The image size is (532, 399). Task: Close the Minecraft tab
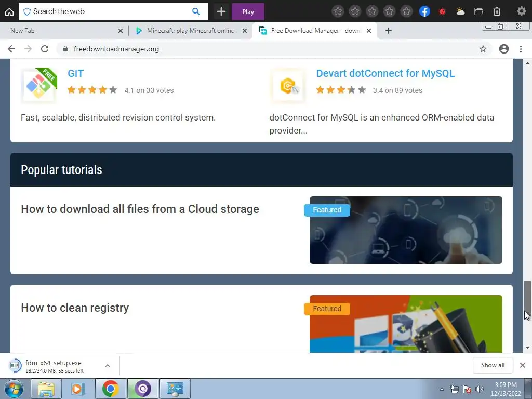(244, 31)
